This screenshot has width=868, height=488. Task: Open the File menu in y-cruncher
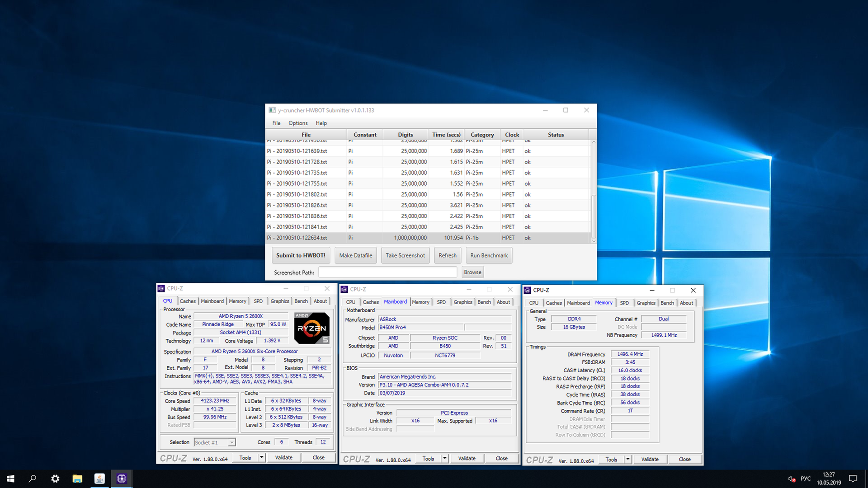coord(276,123)
